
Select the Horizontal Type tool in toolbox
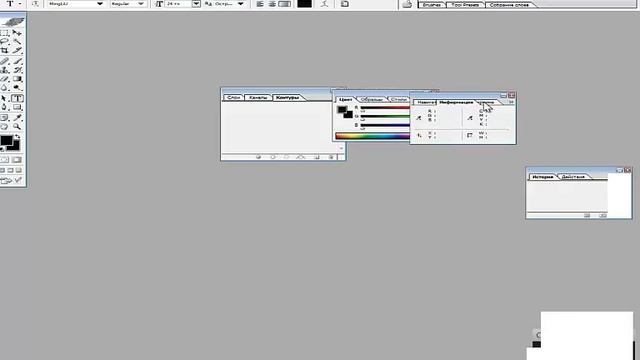[17, 98]
